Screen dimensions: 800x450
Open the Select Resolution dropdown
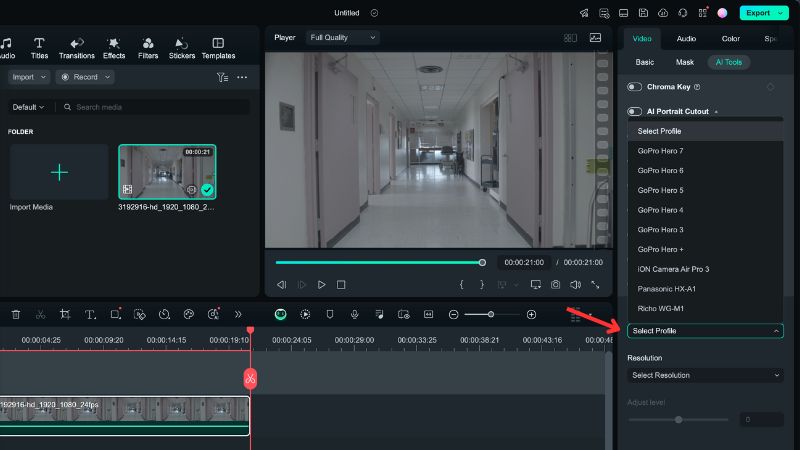click(705, 375)
